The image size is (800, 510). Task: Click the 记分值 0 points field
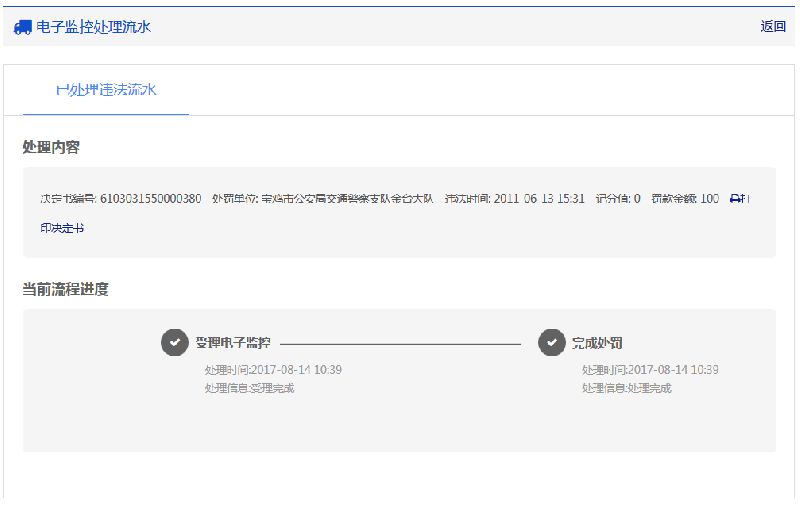(617, 199)
